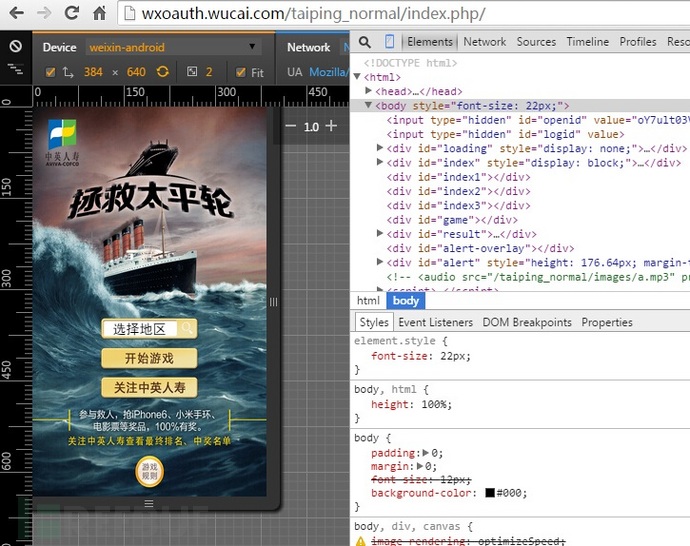
Task: Click the 关注中英人寿 button
Action: (x=149, y=388)
